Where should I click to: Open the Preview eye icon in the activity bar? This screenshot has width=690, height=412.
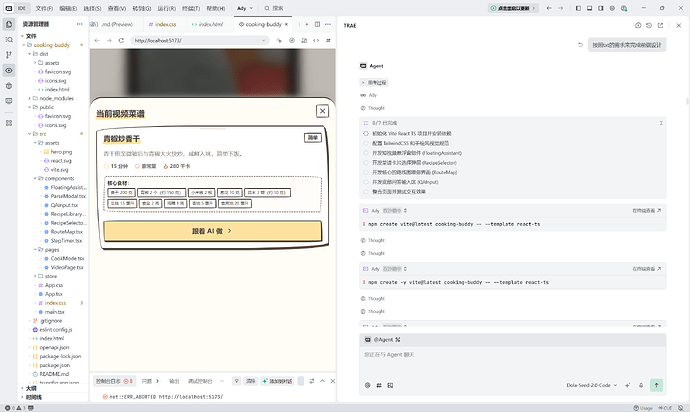tap(9, 70)
